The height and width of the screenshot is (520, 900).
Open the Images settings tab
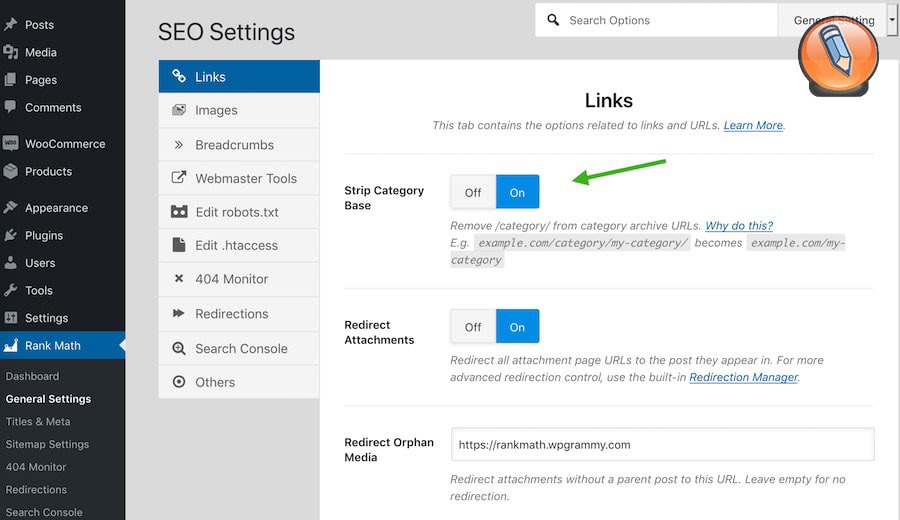pos(239,110)
